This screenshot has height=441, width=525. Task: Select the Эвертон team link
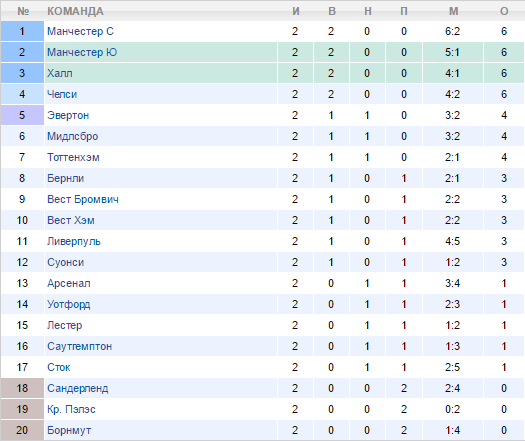(68, 115)
